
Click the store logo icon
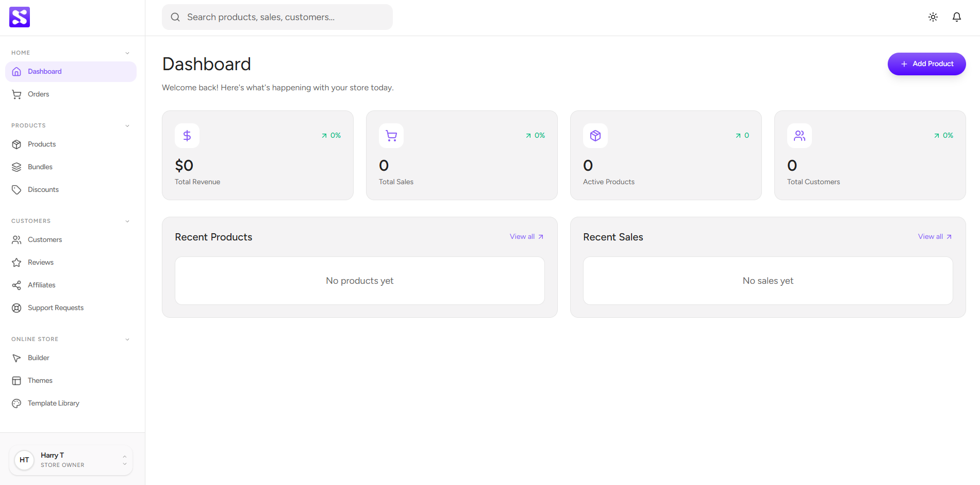(20, 17)
